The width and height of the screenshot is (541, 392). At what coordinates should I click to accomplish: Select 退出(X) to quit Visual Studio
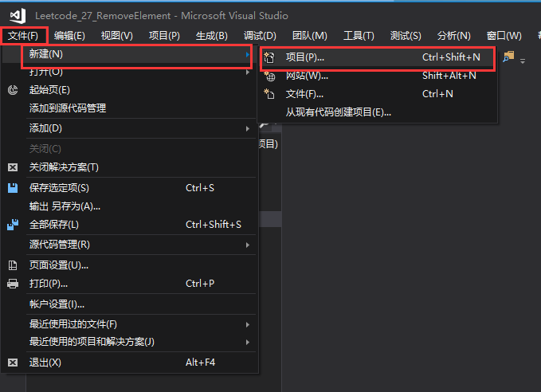coord(129,363)
